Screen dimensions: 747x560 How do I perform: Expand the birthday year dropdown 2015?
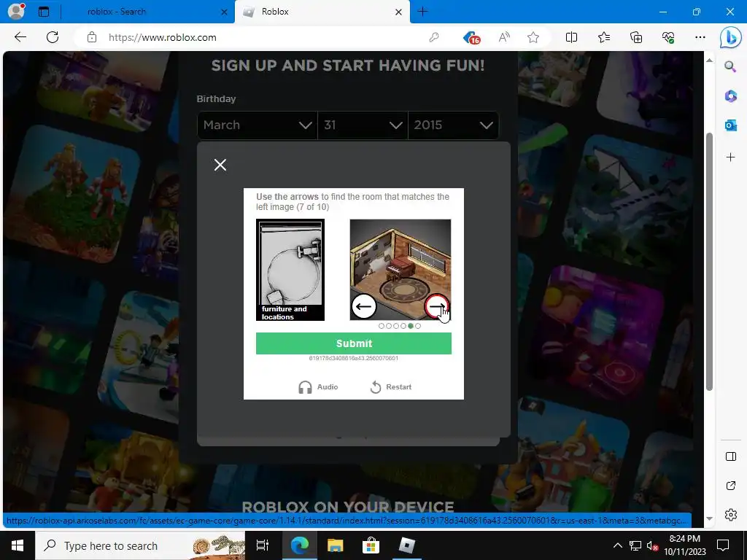point(454,125)
